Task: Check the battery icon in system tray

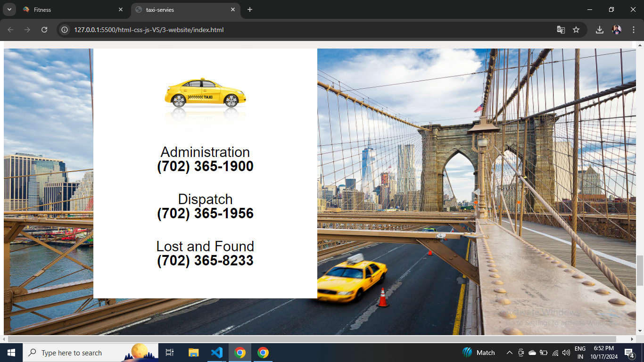Action: pyautogui.click(x=544, y=353)
